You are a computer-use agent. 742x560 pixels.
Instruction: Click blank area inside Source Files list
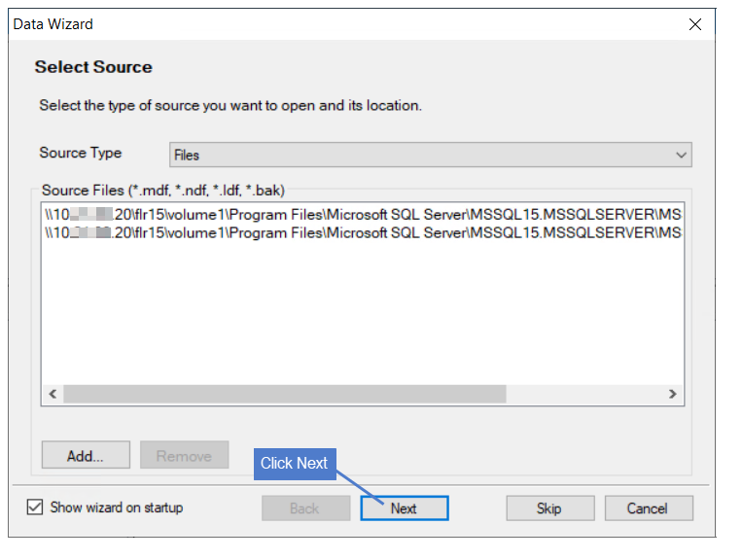(363, 312)
